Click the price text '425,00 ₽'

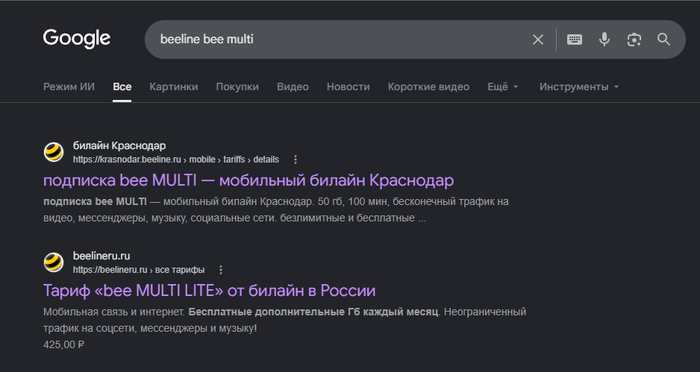pyautogui.click(x=64, y=345)
